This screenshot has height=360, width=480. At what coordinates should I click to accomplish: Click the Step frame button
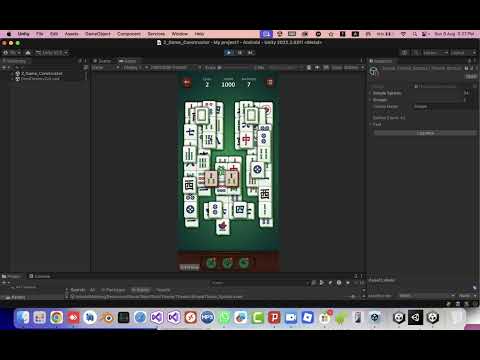point(251,53)
